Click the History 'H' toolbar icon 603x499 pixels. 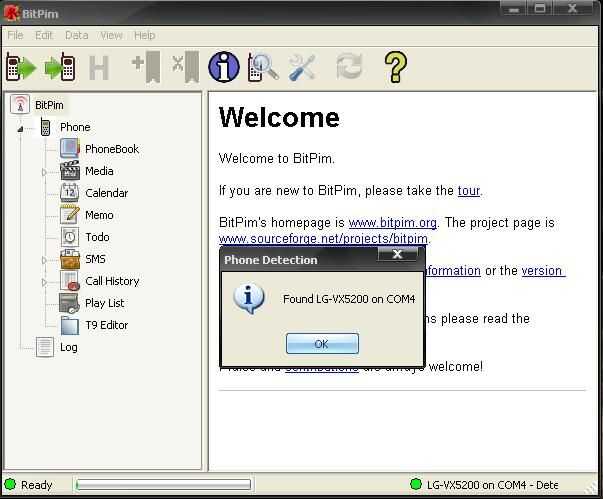pyautogui.click(x=99, y=68)
